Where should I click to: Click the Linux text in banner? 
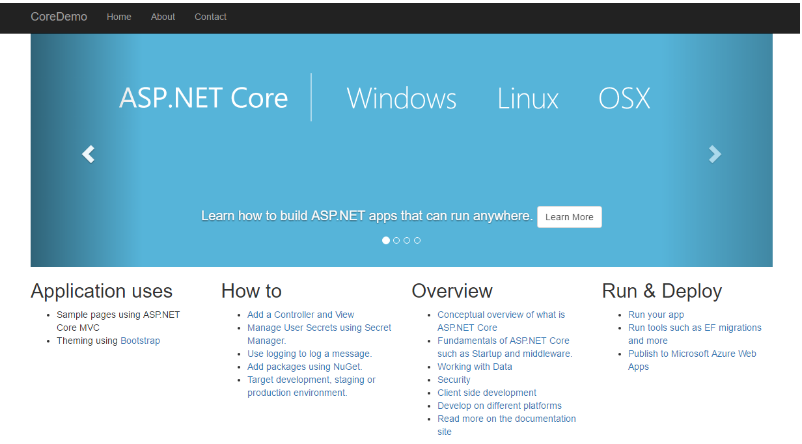(x=528, y=98)
